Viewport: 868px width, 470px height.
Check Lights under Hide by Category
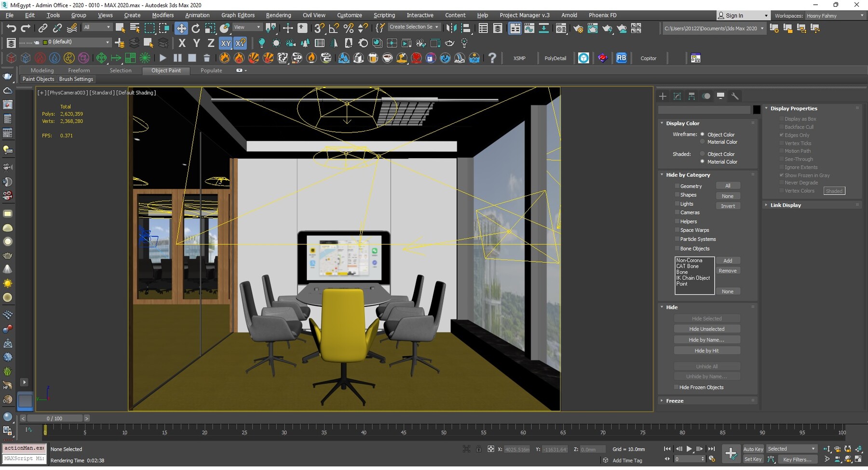[678, 204]
